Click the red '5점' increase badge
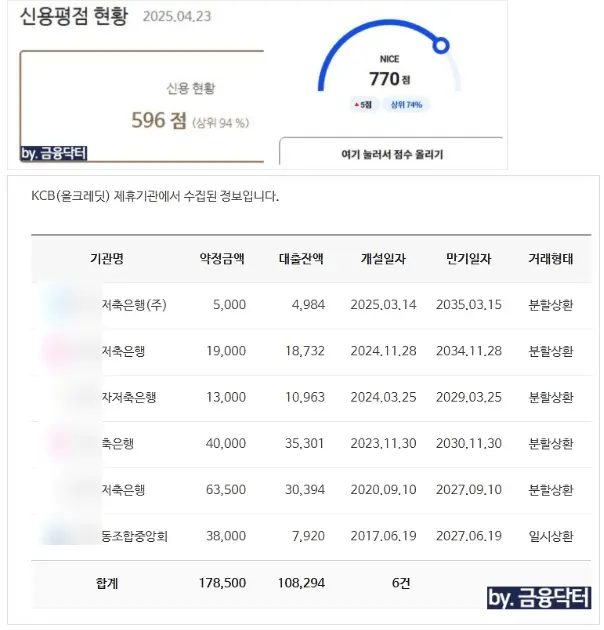The image size is (604, 630). click(362, 104)
